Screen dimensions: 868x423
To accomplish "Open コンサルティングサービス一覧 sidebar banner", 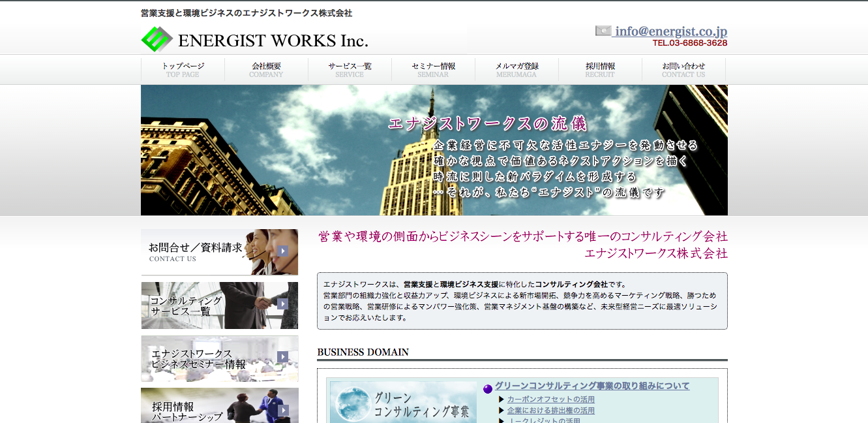I will point(220,305).
